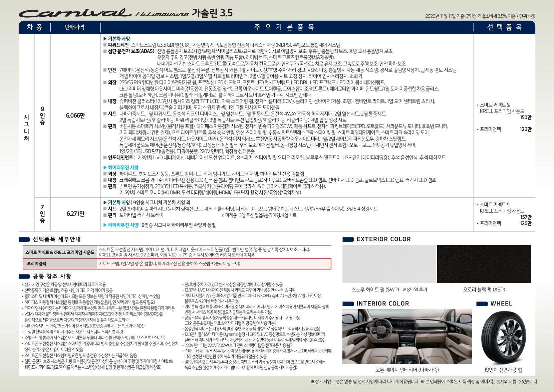Viewport: 554px width, 392px height.
Task: Click the 선택품목 column header
Action: 504,27
